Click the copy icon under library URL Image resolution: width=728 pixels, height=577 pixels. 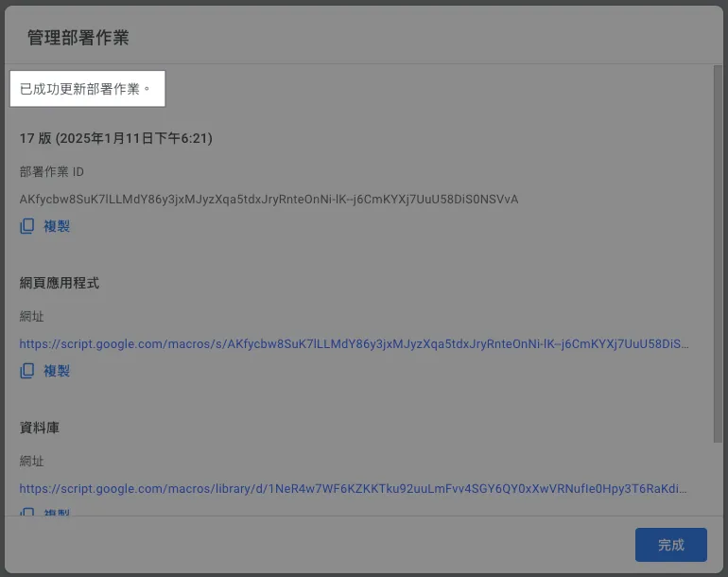[27, 513]
